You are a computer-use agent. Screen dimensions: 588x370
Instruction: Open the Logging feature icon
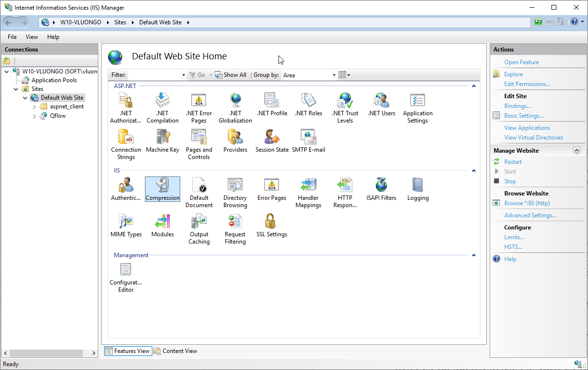point(418,189)
